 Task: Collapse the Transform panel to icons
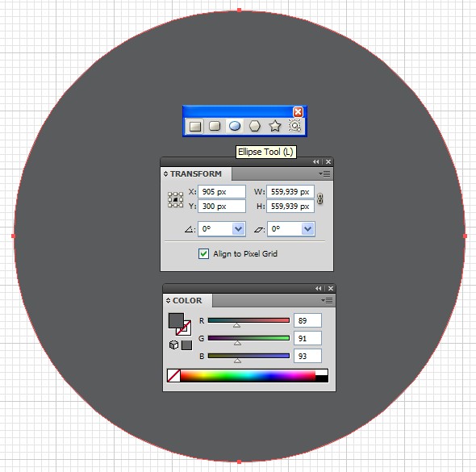point(316,162)
